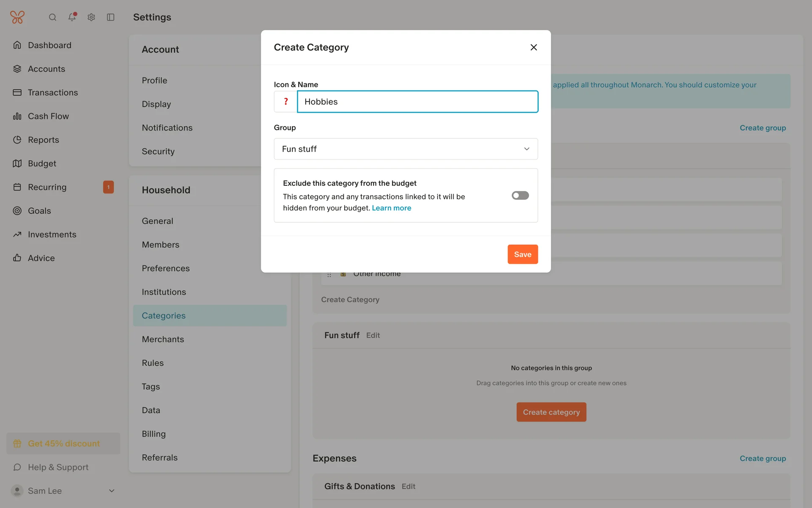
Task: Open Goals from the sidebar
Action: point(39,211)
